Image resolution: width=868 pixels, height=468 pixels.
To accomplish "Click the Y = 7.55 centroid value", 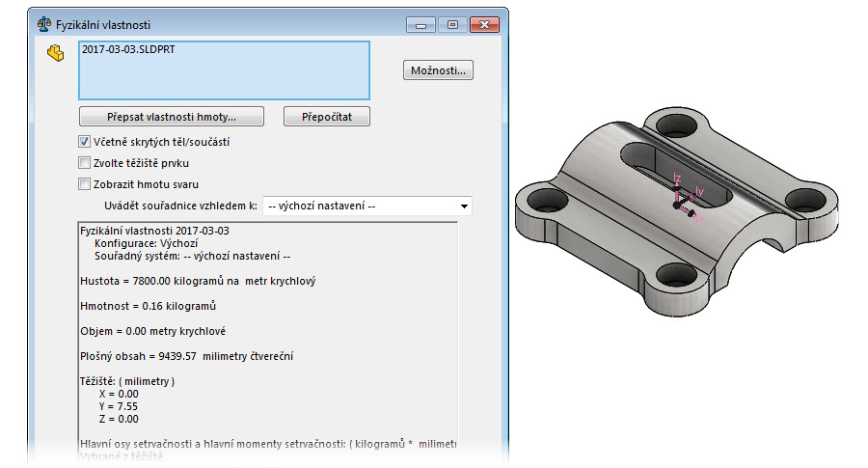I will (x=119, y=406).
